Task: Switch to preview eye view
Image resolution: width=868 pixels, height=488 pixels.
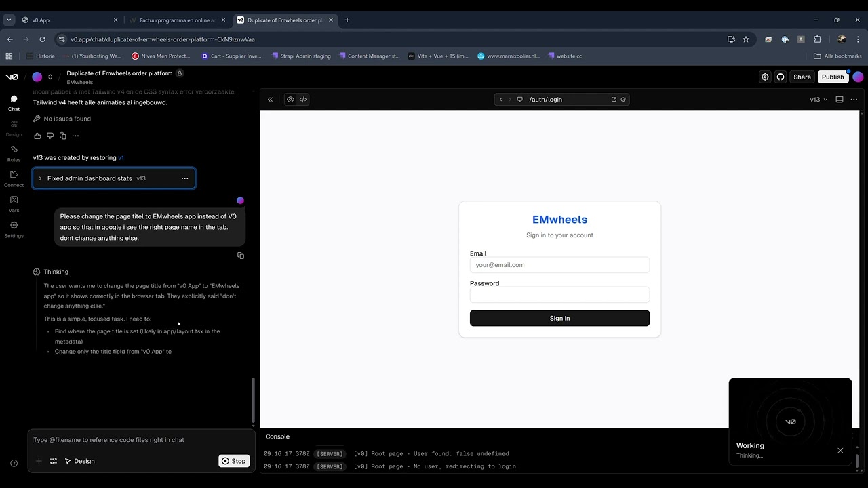Action: (290, 100)
